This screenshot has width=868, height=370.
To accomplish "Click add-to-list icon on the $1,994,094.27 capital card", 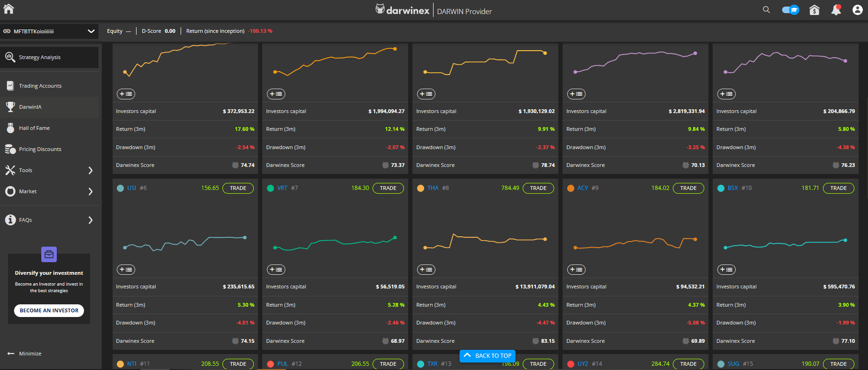I will click(x=276, y=94).
